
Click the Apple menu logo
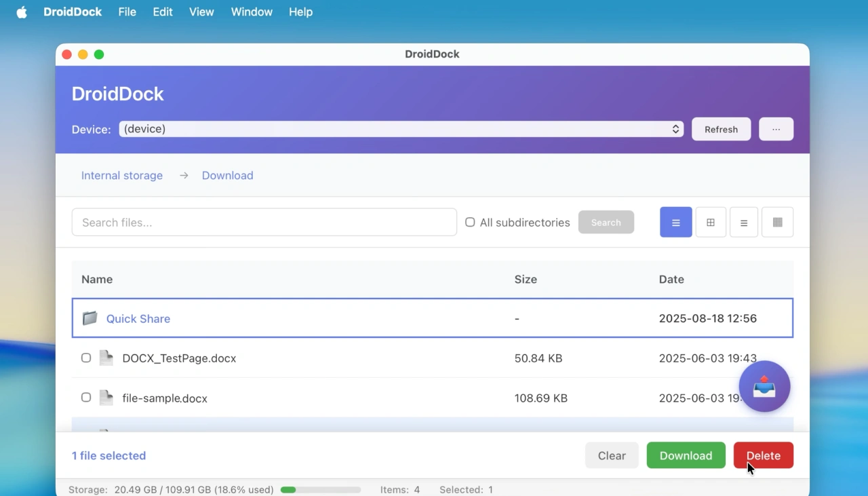point(21,12)
